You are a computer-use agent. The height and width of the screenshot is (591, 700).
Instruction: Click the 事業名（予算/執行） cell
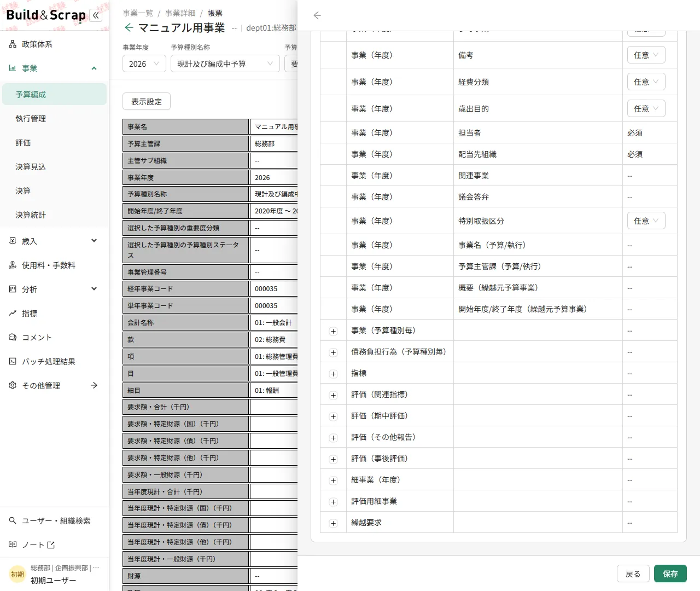538,245
